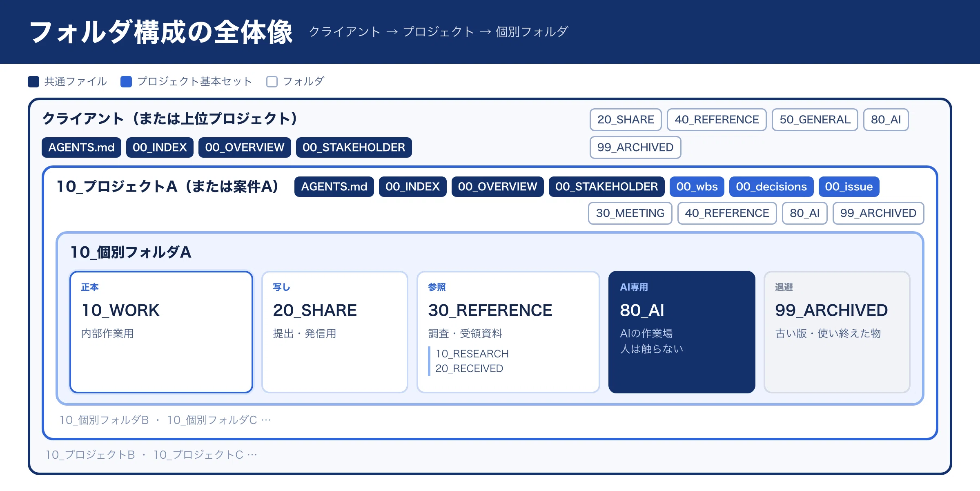
Task: Click the クライアント → プロジェクト → 個別フォルダ subtitle
Action: coord(439,32)
